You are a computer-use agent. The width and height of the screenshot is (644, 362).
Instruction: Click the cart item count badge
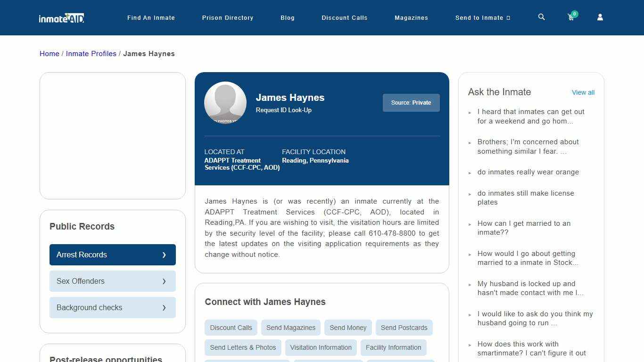575,14
